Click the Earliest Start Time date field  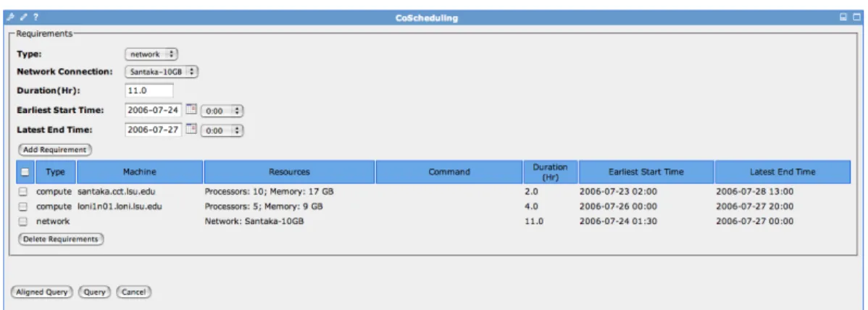(154, 110)
